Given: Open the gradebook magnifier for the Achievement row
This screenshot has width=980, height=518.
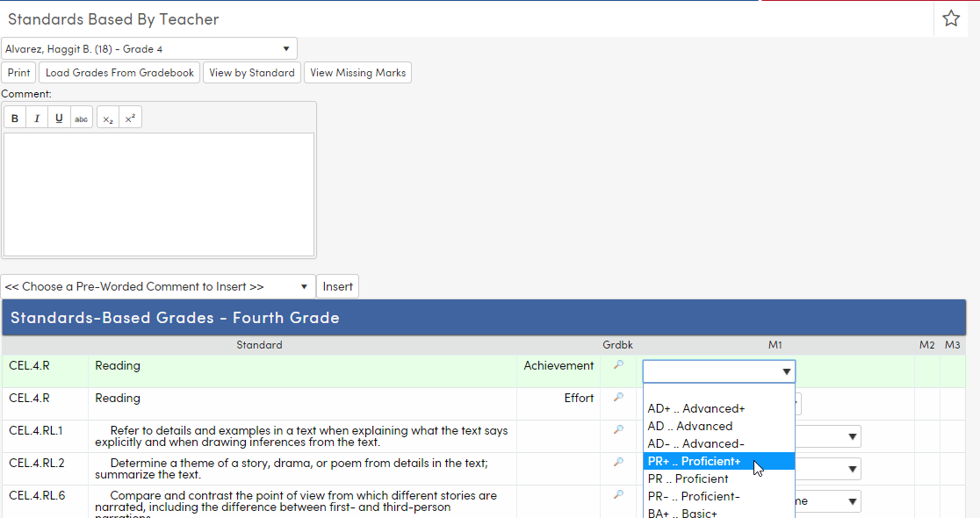Looking at the screenshot, I should click(618, 366).
